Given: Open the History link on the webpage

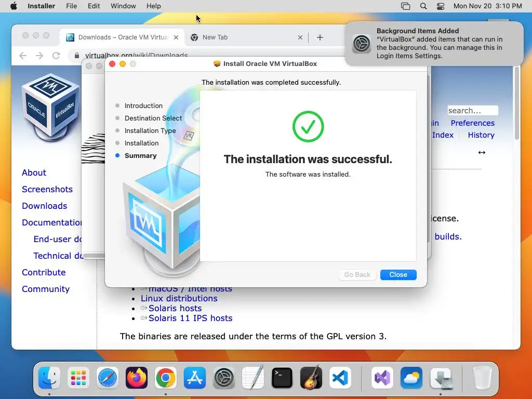Looking at the screenshot, I should click(x=481, y=135).
